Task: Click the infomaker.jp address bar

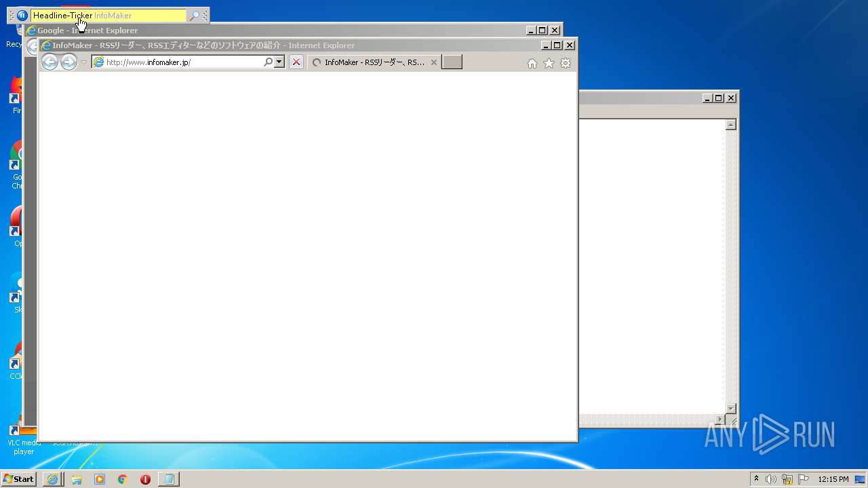Action: click(x=180, y=62)
